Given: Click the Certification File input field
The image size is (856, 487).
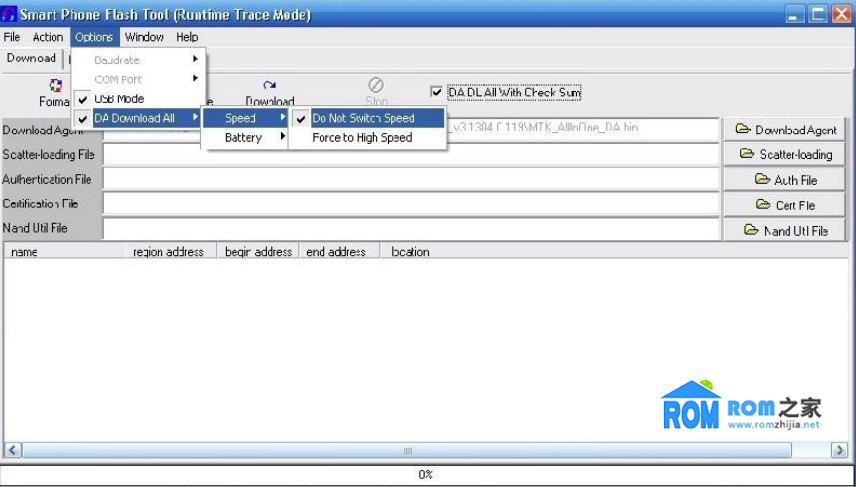Looking at the screenshot, I should (x=411, y=204).
